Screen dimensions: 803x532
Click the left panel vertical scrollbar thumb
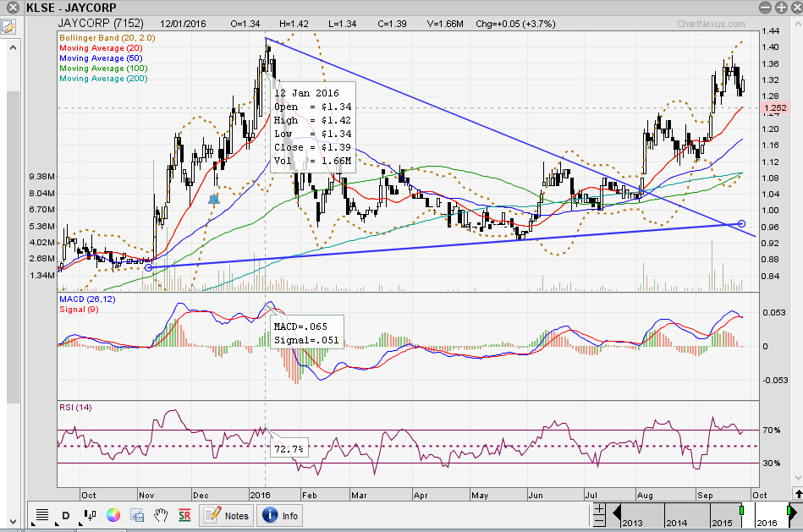coord(14,247)
